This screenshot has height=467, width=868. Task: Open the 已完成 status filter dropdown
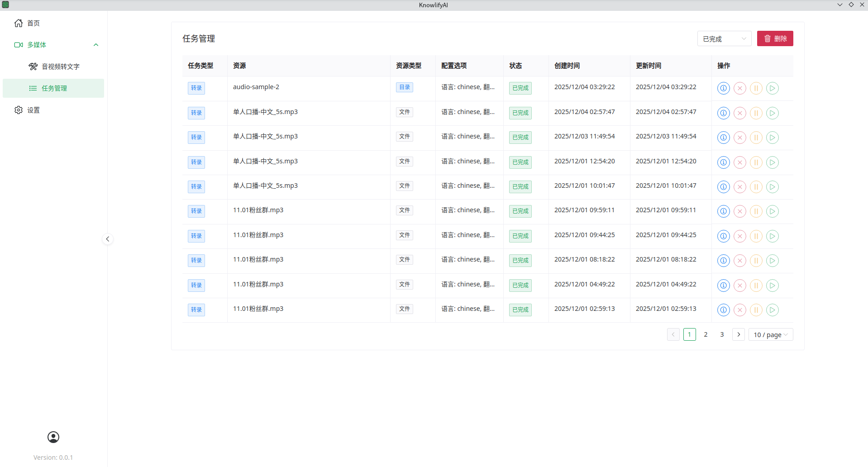[x=724, y=39]
